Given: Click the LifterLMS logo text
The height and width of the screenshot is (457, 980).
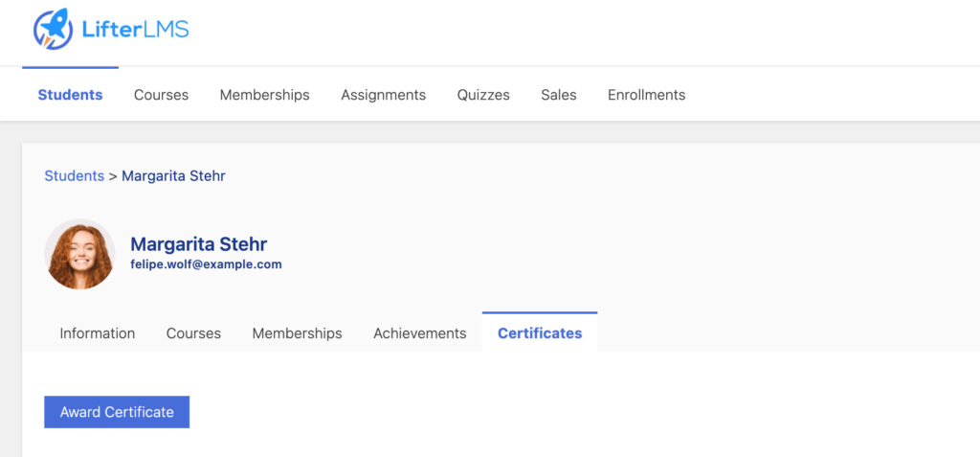Looking at the screenshot, I should click(x=136, y=29).
